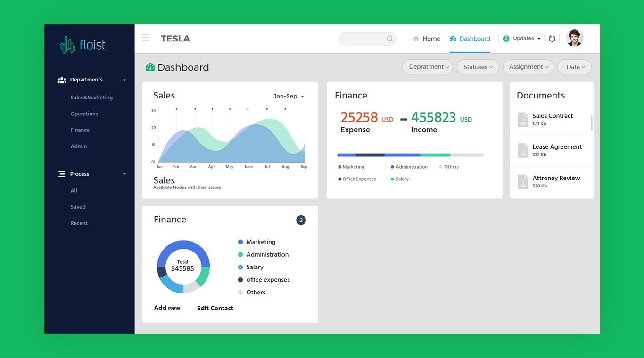Click the search magnifier icon

pyautogui.click(x=390, y=39)
